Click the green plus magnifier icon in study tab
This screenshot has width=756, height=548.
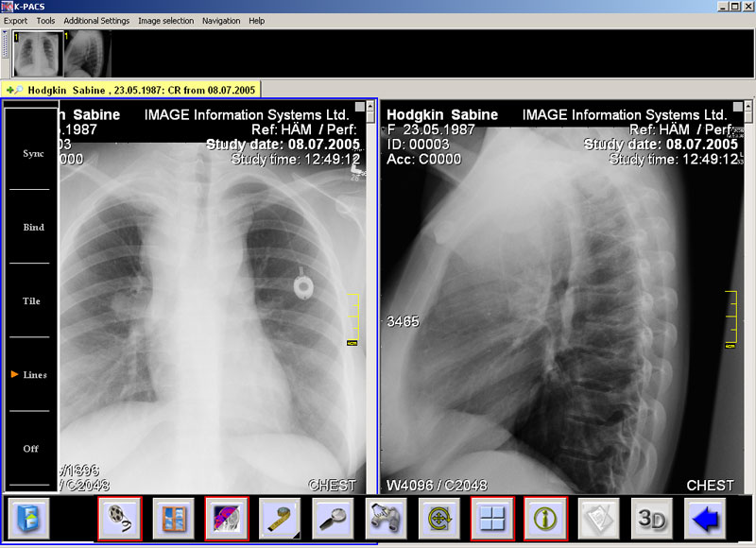(14, 90)
